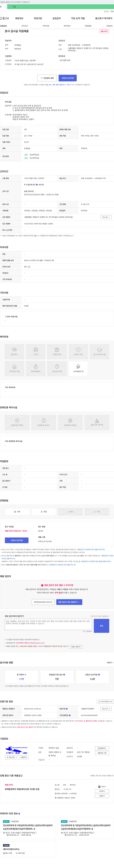
Task: Click the 소정근로시간 info icon
Action: coord(37,185)
